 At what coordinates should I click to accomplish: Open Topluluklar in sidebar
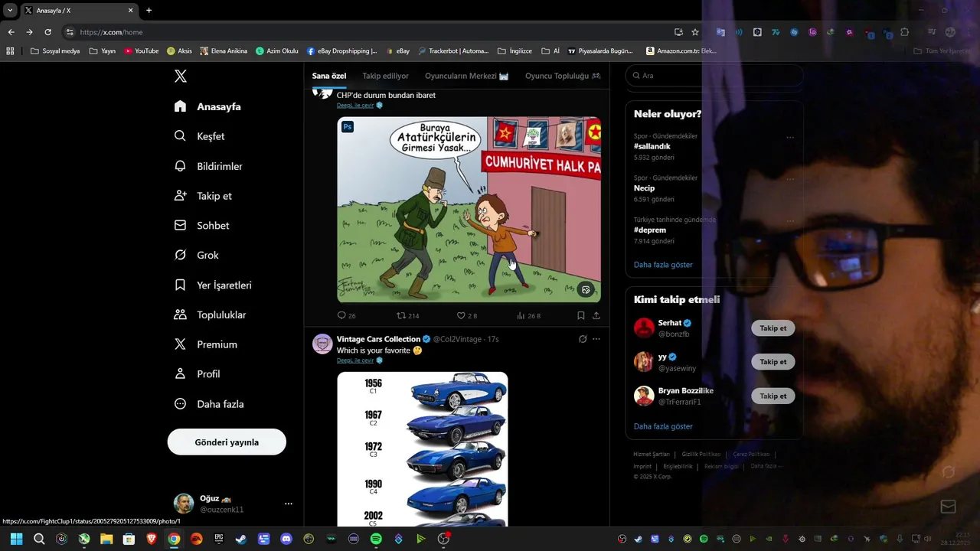[x=210, y=315]
